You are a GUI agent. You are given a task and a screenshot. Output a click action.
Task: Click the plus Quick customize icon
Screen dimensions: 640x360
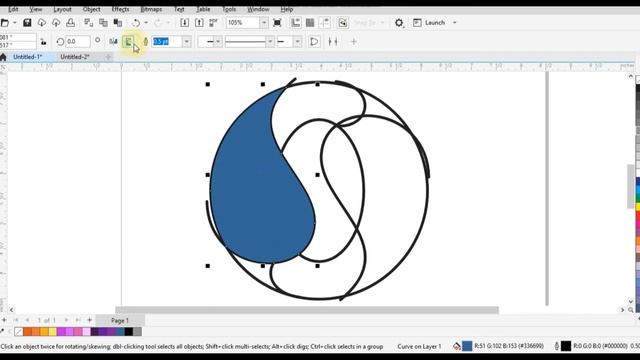coord(354,42)
